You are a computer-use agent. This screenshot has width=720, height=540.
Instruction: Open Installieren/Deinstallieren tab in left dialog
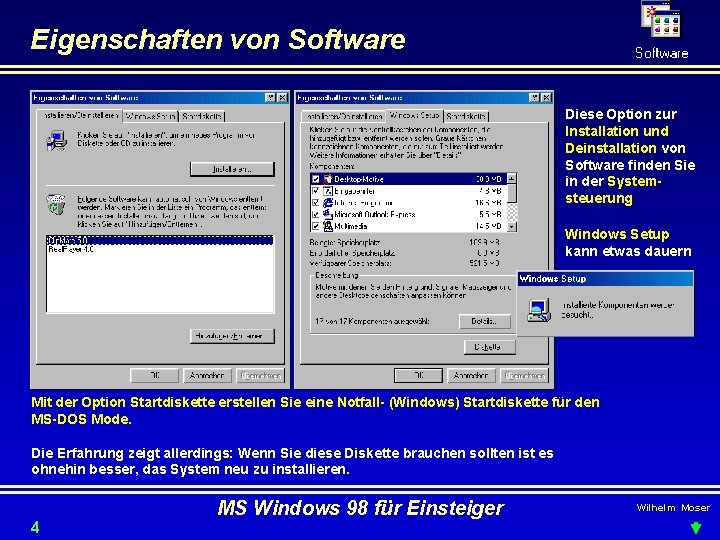click(x=79, y=115)
